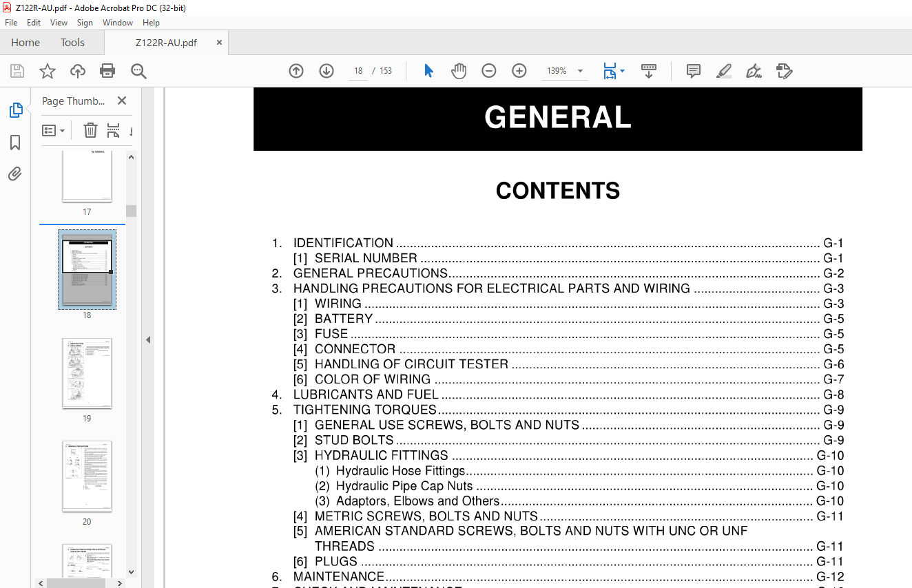Add a sticky note comment
Image resolution: width=912 pixels, height=588 pixels.
pyautogui.click(x=694, y=71)
